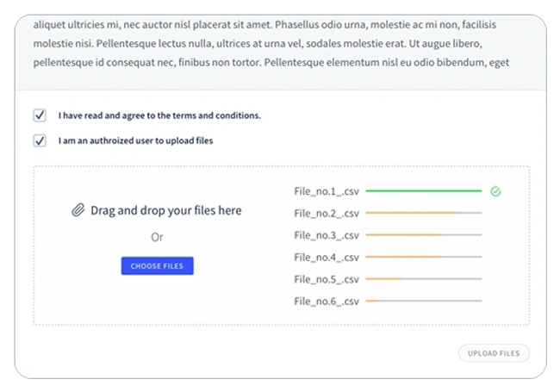Toggle the authorized user checkbox

(40, 140)
